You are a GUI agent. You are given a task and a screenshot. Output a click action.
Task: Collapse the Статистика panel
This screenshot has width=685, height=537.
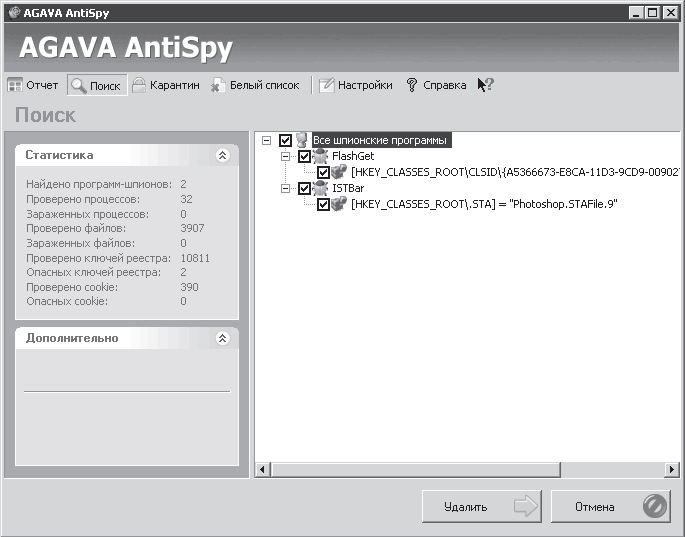point(222,156)
